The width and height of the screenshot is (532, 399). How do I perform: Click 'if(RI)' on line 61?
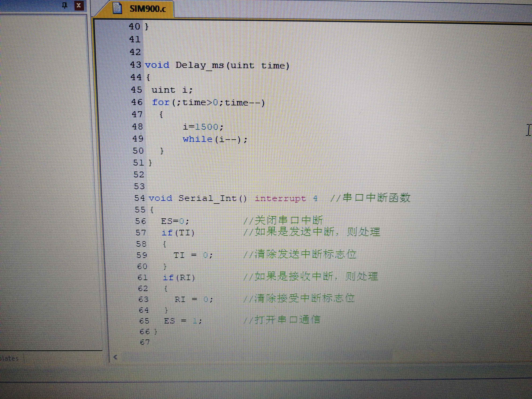tap(179, 278)
